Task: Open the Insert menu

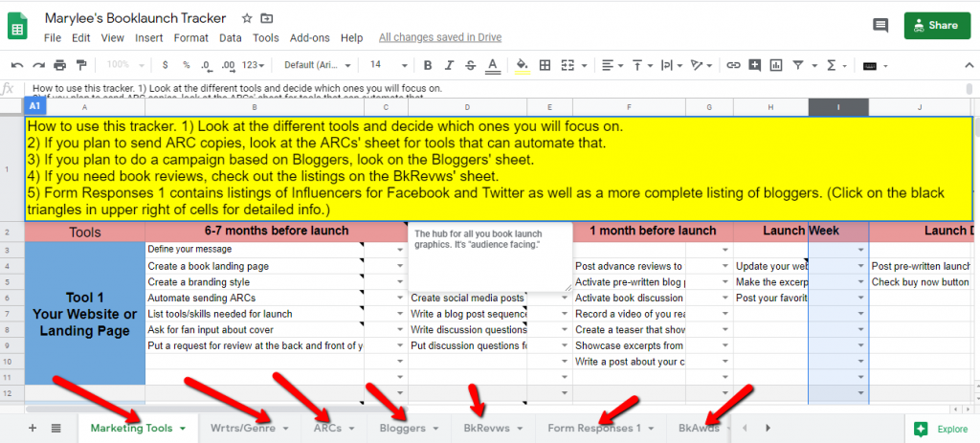Action: (x=148, y=38)
